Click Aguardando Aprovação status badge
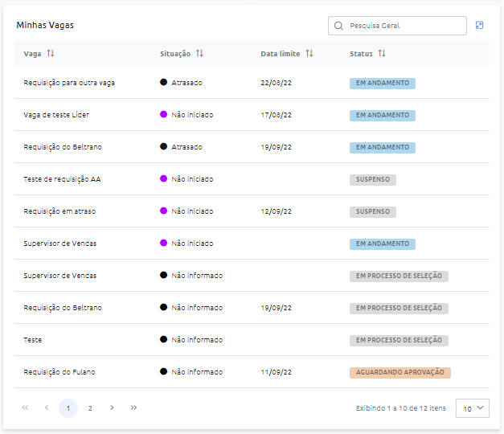The image size is (504, 434). (400, 372)
